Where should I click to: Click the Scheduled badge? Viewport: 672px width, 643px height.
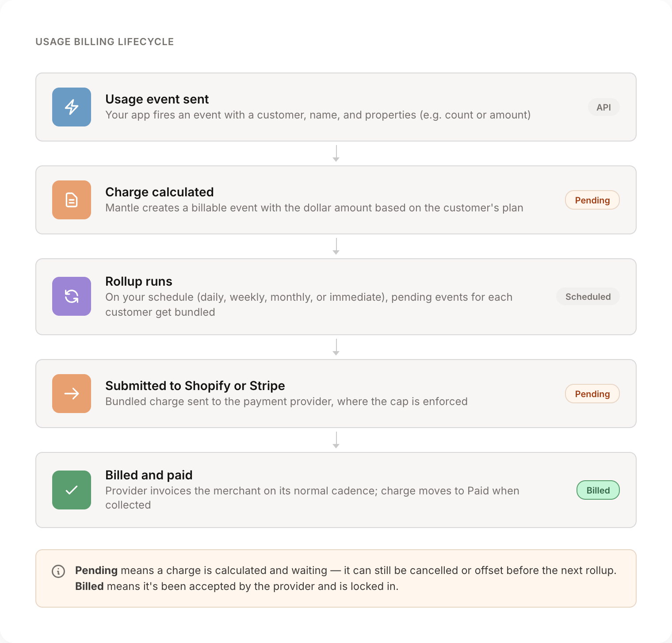(x=588, y=297)
